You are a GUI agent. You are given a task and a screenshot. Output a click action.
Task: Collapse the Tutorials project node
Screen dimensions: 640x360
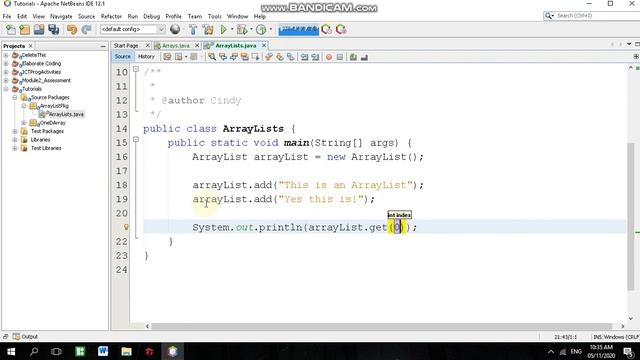click(x=6, y=89)
